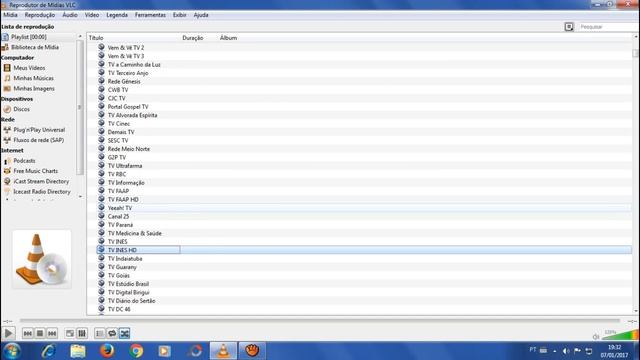Select the SESC TV entry

[118, 140]
